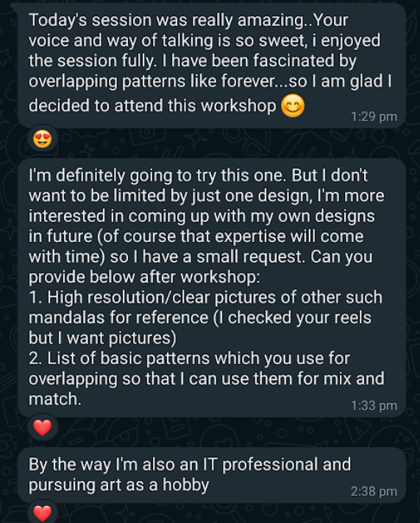This screenshot has height=523, width=420.
Task: Select the 'Today's session was really amazing' message
Action: (x=212, y=65)
